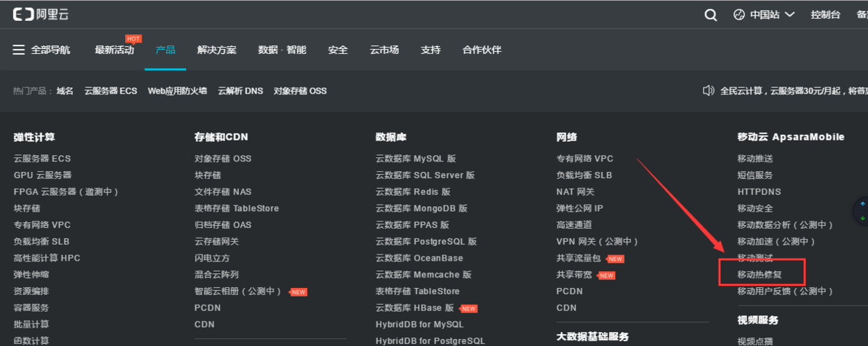Select the 产品 tab
Image resolution: width=868 pixels, height=346 pixels.
tap(165, 50)
